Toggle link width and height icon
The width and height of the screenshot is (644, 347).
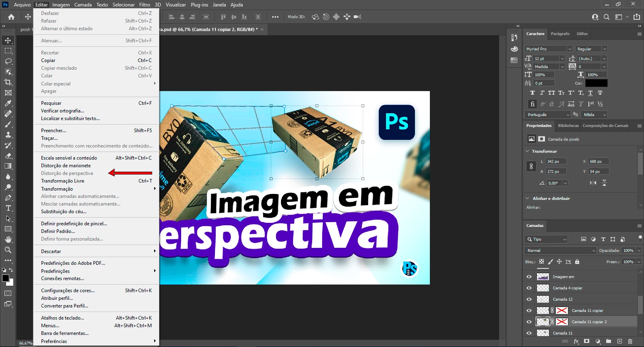[531, 166]
